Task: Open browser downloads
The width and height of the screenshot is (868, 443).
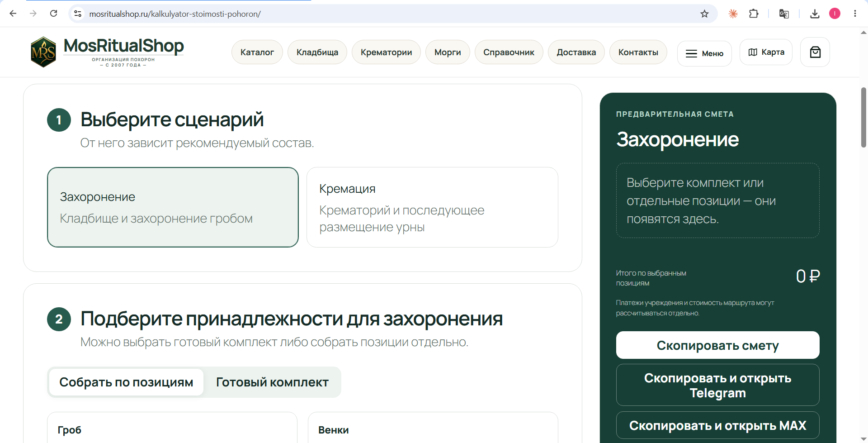Action: click(815, 14)
